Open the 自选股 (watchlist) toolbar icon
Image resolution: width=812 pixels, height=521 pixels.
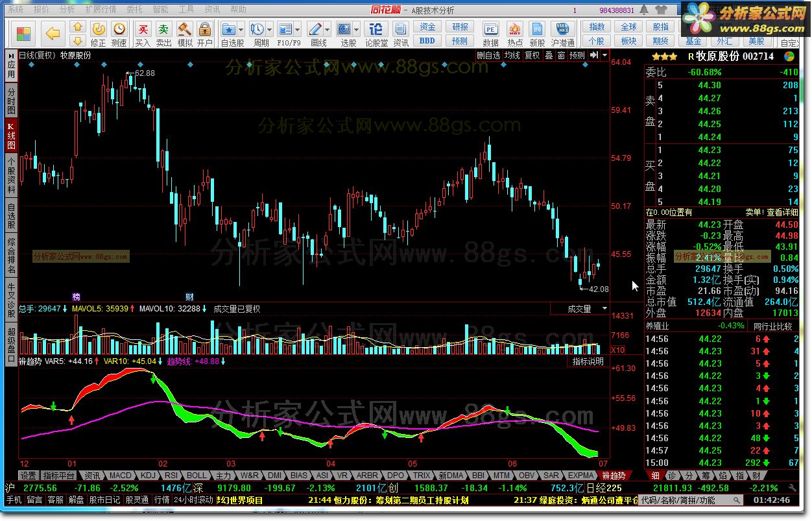coord(228,30)
